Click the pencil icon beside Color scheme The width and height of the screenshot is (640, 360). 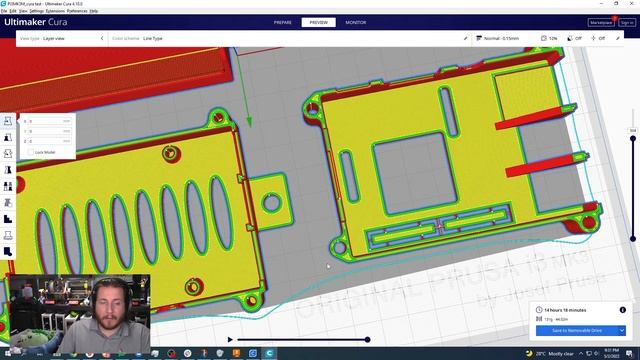tap(465, 38)
